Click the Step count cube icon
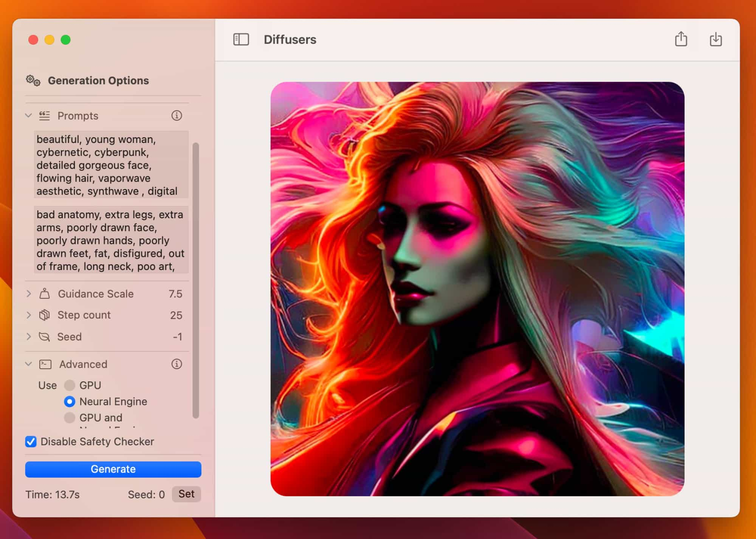The image size is (756, 539). pos(45,315)
